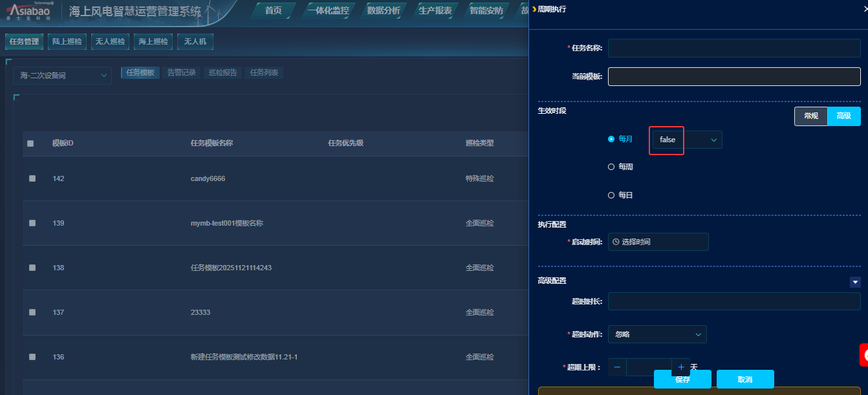The width and height of the screenshot is (868, 395).
Task: Click the 保存 button
Action: [x=682, y=379]
